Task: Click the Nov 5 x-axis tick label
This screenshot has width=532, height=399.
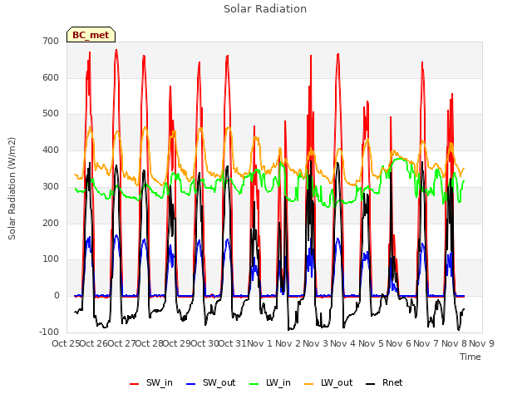Action: click(371, 343)
